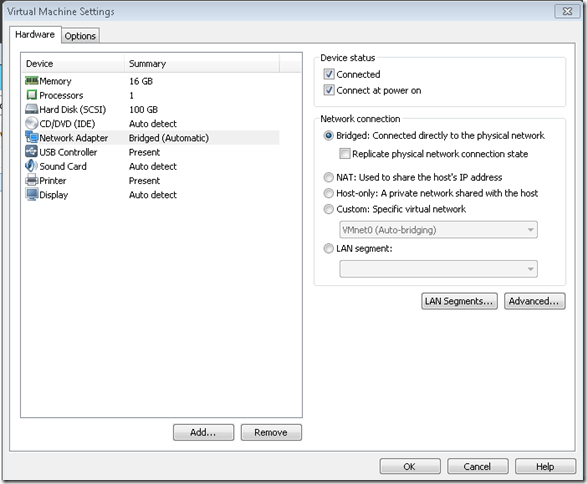
Task: Switch to the Hardware tab
Action: (x=35, y=34)
